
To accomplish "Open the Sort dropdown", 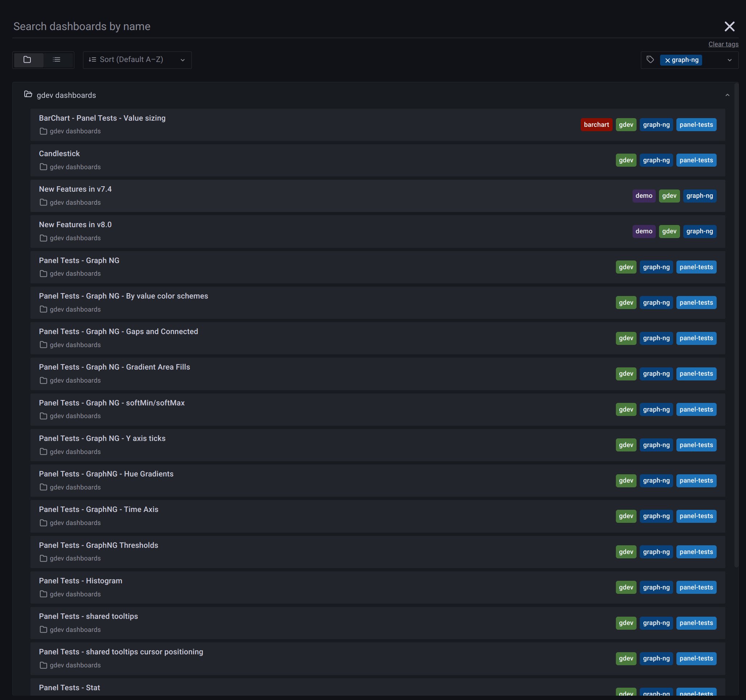I will point(137,60).
